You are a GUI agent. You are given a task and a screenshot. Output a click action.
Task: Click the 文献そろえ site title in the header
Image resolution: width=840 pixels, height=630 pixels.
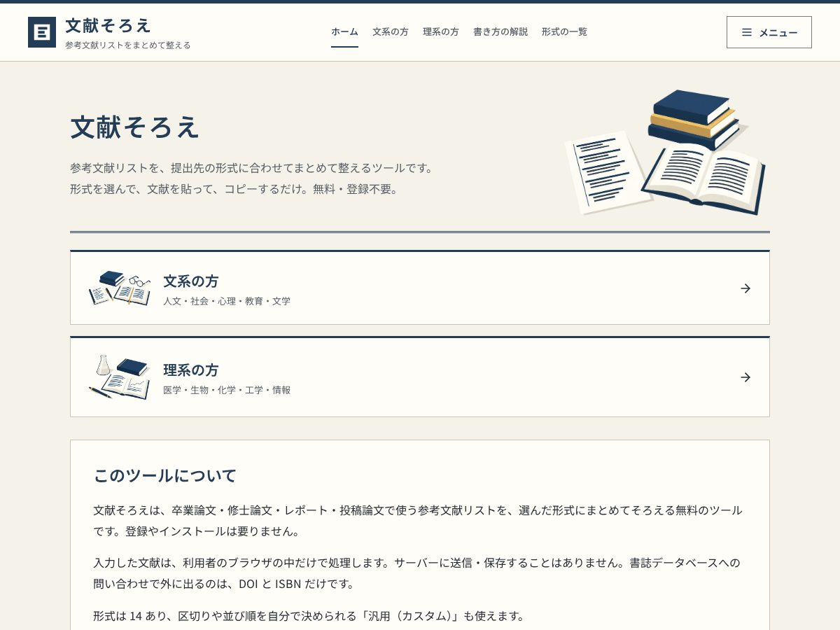[x=108, y=25]
